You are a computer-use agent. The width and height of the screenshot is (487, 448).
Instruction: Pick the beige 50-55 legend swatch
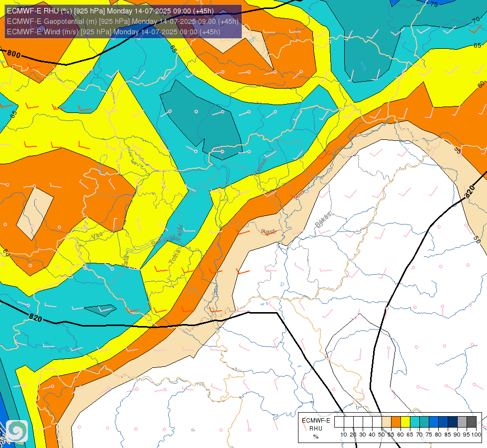coord(387,422)
